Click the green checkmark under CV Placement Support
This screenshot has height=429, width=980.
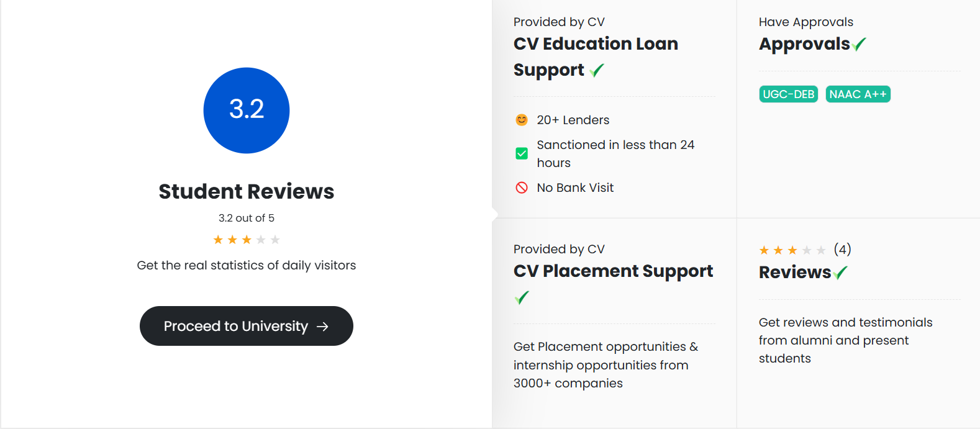[522, 297]
